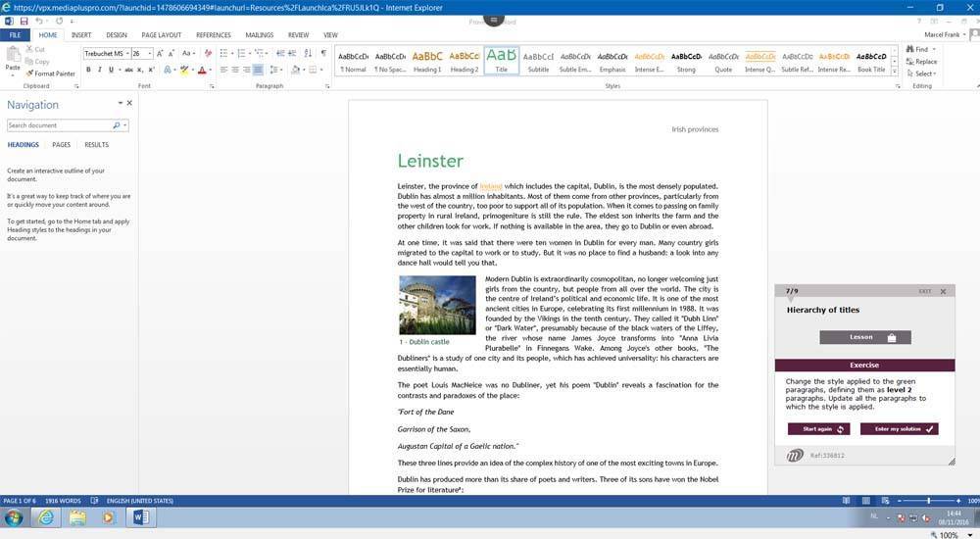Click the 'Start again' button
Screen dimensions: 980x539
pyautogui.click(x=818, y=429)
